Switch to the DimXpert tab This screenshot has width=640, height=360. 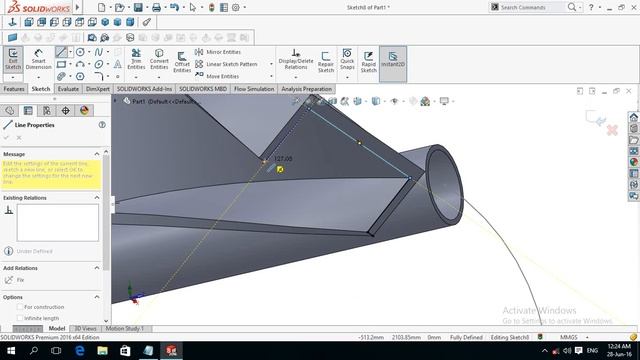[98, 89]
